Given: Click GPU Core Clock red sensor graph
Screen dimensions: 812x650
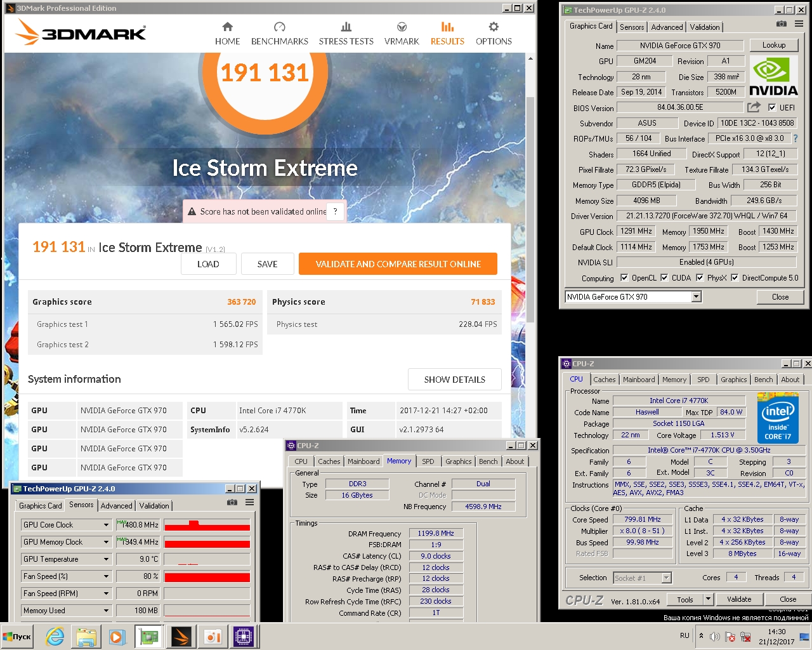Looking at the screenshot, I should (x=207, y=525).
